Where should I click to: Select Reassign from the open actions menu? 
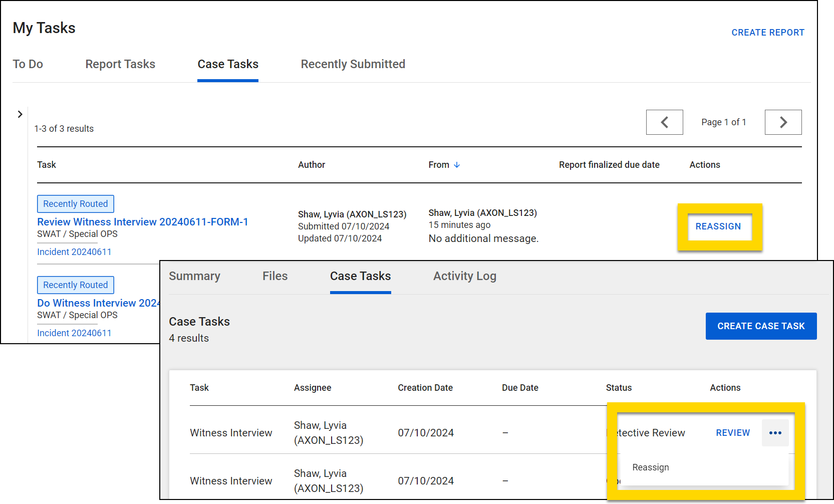pyautogui.click(x=650, y=467)
